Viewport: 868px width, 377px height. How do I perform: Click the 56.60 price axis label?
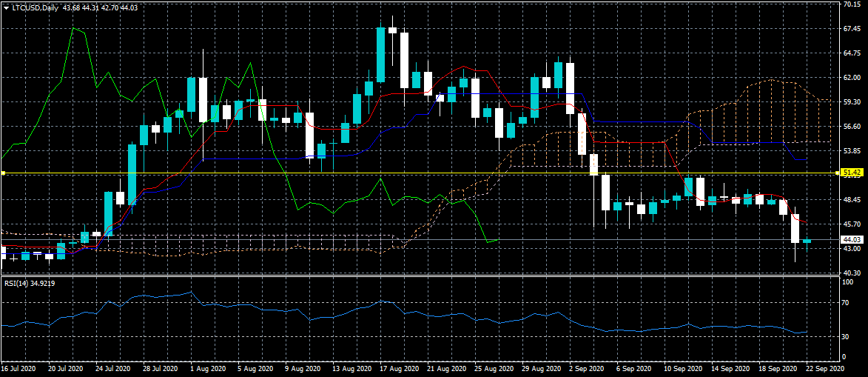(x=852, y=127)
